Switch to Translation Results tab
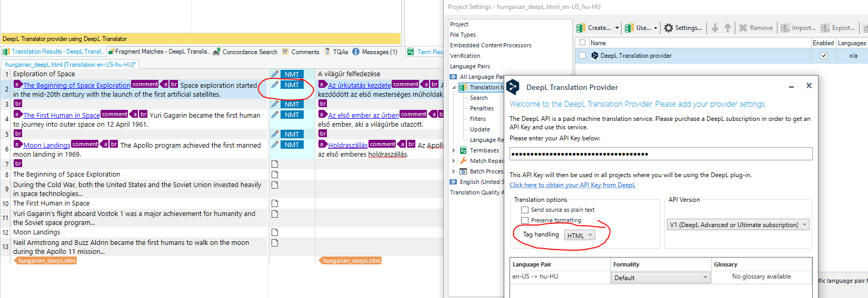 point(54,52)
